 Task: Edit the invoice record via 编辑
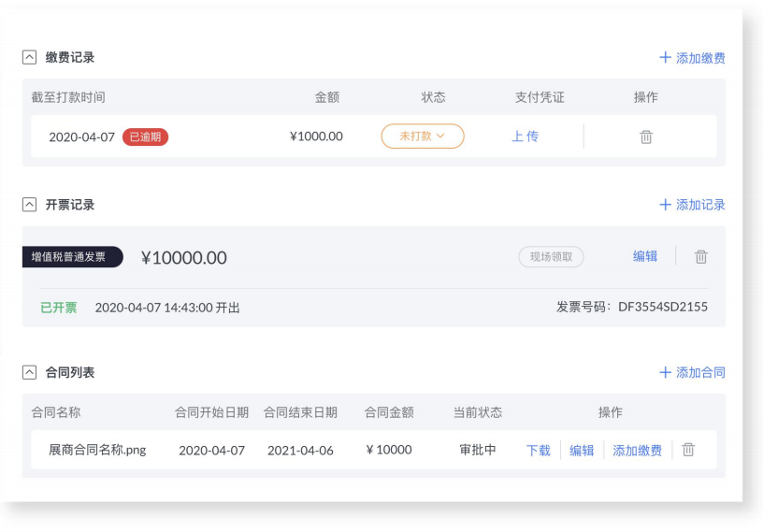tap(645, 256)
